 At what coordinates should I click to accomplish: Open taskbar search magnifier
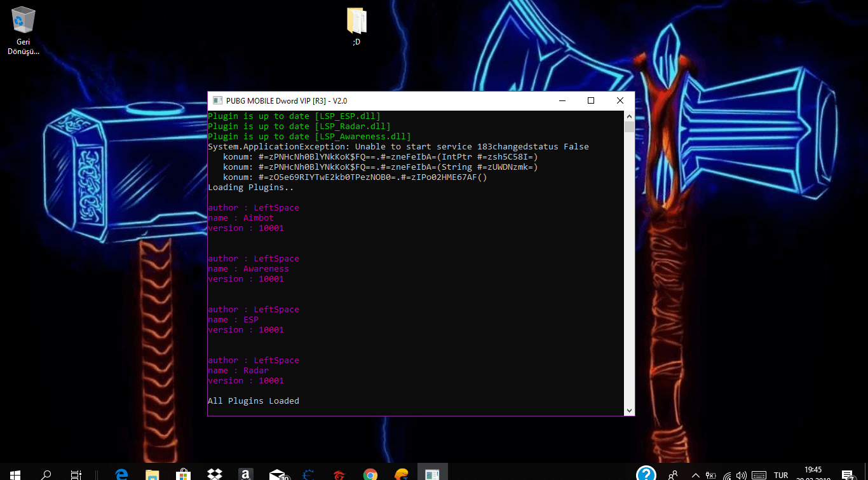coord(46,474)
